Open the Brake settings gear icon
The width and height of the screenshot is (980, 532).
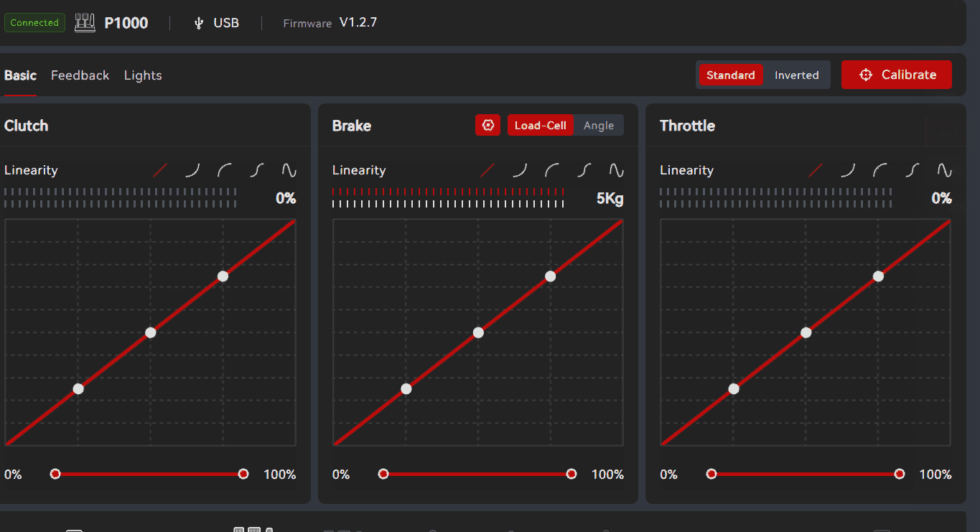coord(488,126)
